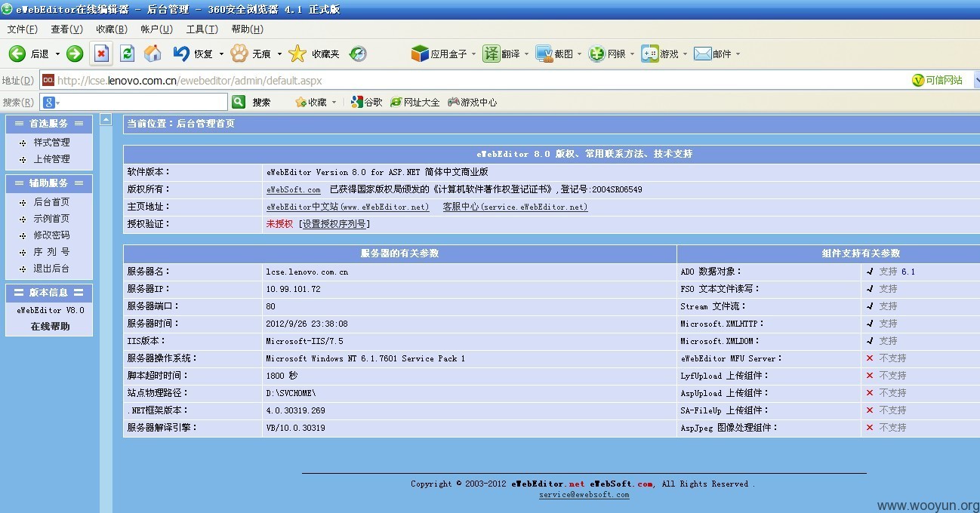This screenshot has width=980, height=513.
Task: Open the 帐户(U) menu
Action: tap(156, 29)
